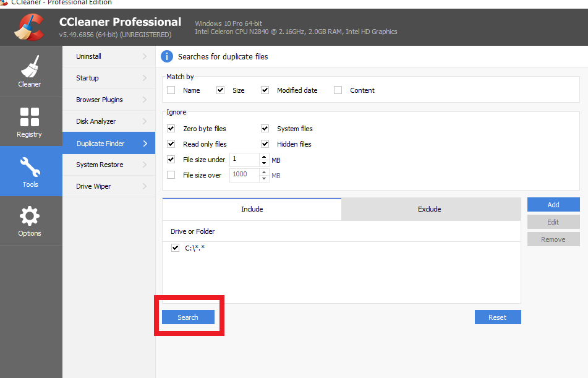Click the CCleaner logo in header
588x378 pixels.
pyautogui.click(x=29, y=27)
